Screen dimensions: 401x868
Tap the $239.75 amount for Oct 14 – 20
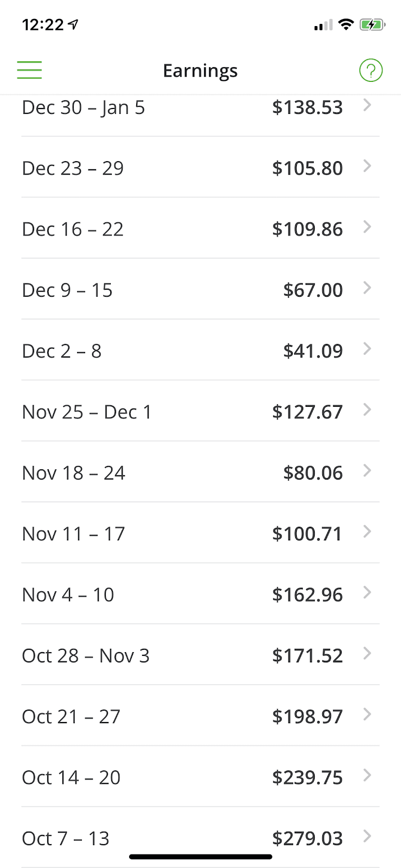307,777
